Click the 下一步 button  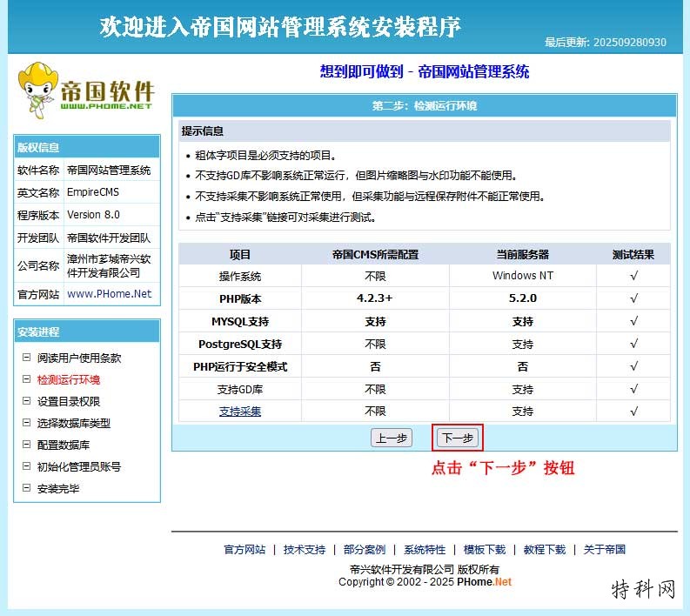coord(457,438)
